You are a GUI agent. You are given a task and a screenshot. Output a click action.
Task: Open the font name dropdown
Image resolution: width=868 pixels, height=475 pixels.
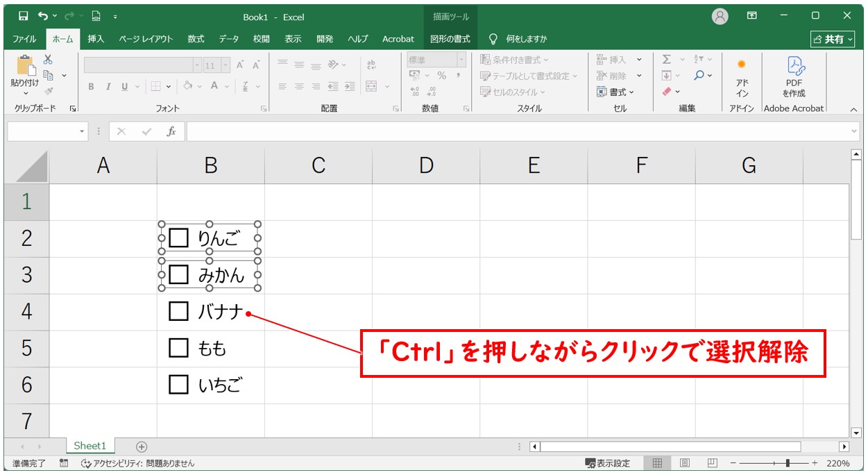point(197,65)
